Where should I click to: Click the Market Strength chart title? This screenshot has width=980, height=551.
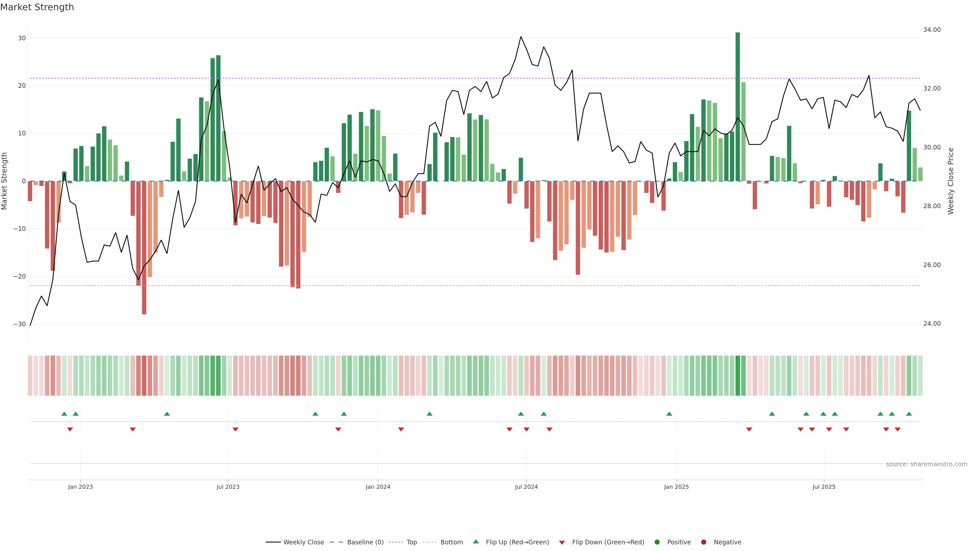37,7
